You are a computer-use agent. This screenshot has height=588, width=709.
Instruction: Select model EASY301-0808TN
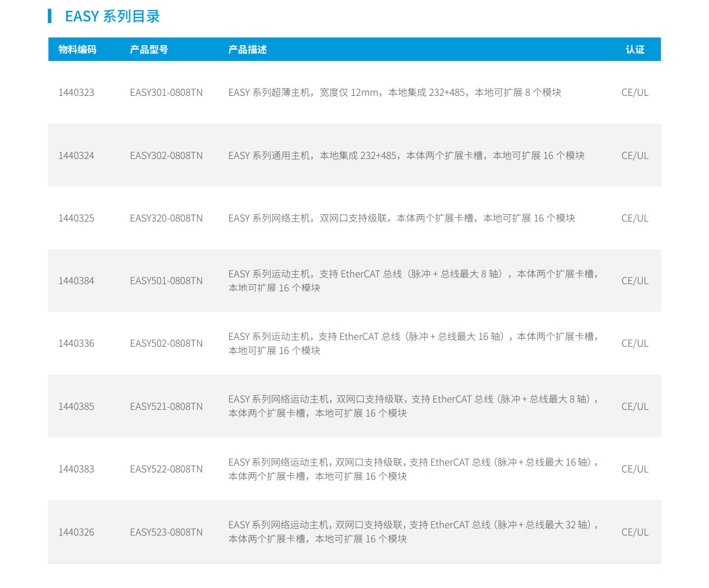point(166,92)
